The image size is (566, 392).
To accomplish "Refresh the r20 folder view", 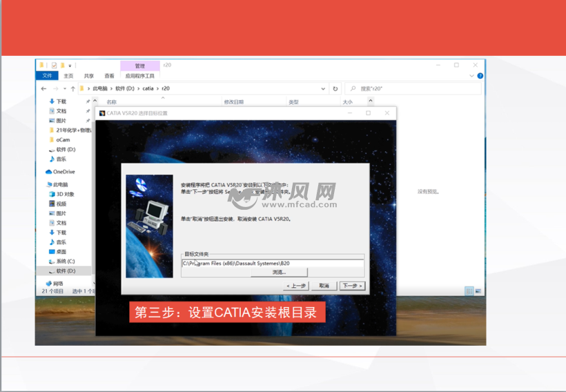I will pos(335,89).
